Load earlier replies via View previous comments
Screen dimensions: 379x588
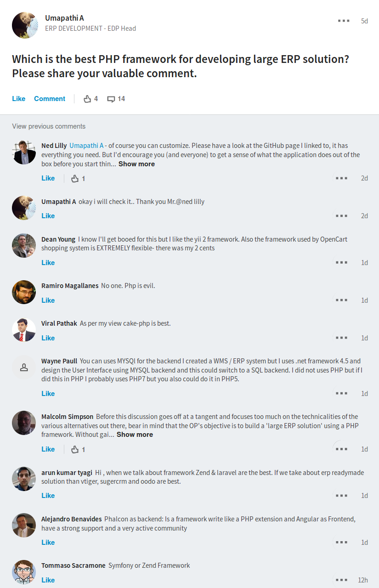[x=49, y=126]
